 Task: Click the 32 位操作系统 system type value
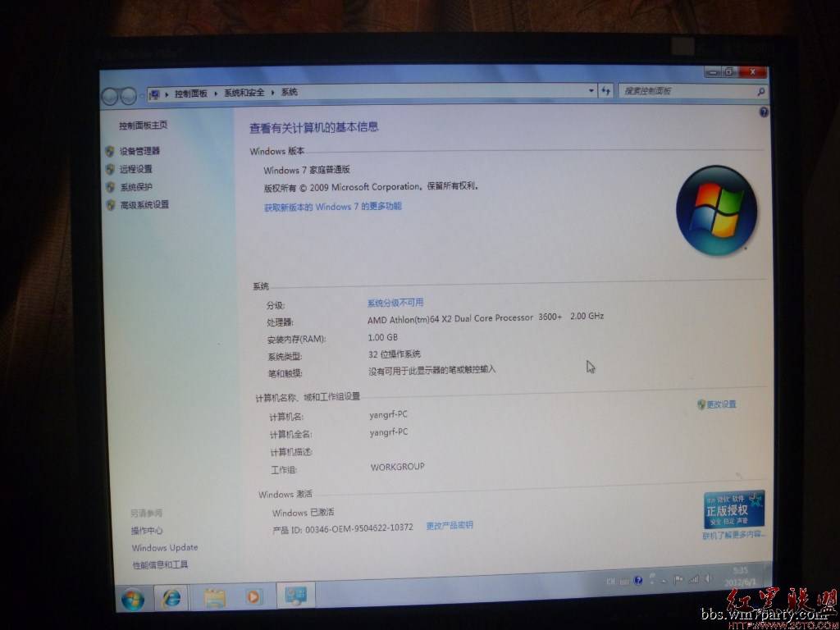pos(395,354)
